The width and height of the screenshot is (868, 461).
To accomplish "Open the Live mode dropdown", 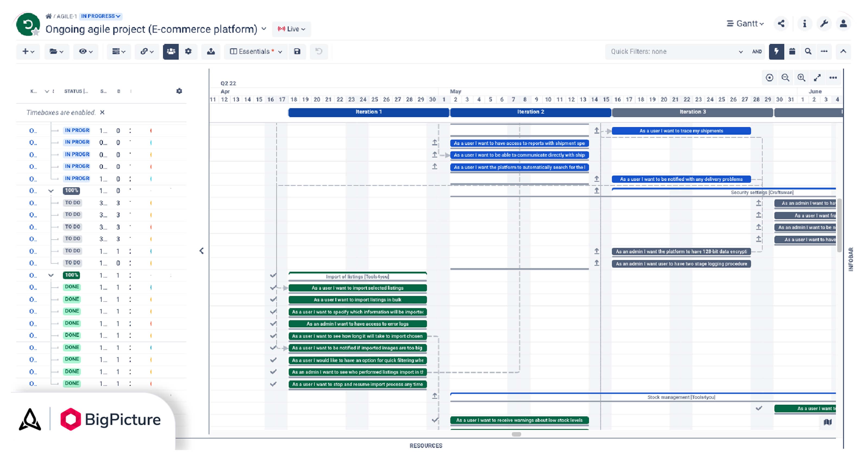I will [292, 29].
